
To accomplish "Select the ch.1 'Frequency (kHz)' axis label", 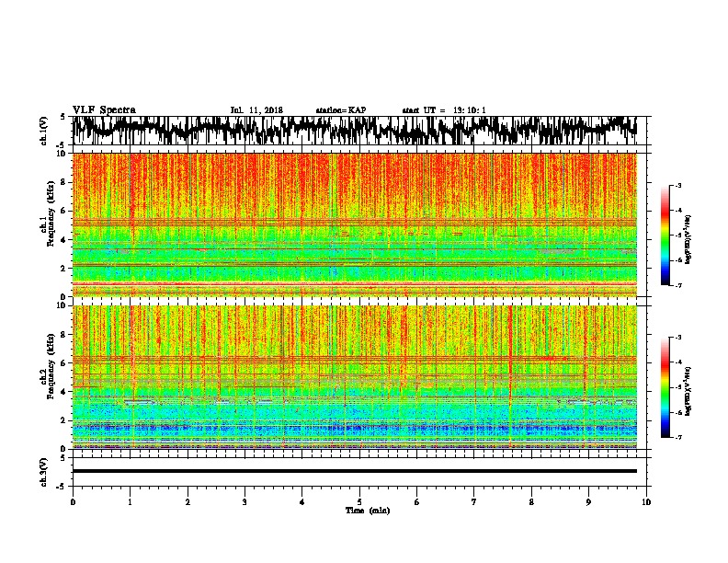I will (51, 214).
